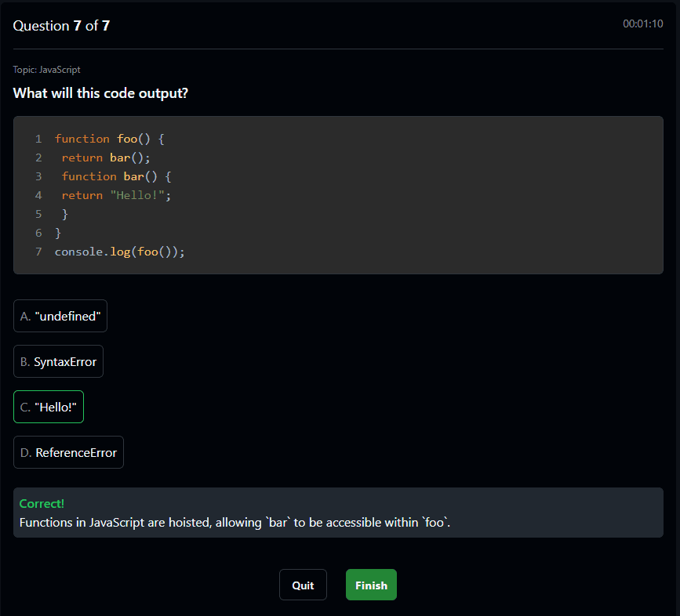Image resolution: width=680 pixels, height=616 pixels.
Task: Click the question text "What will this code output?"
Action: [100, 92]
